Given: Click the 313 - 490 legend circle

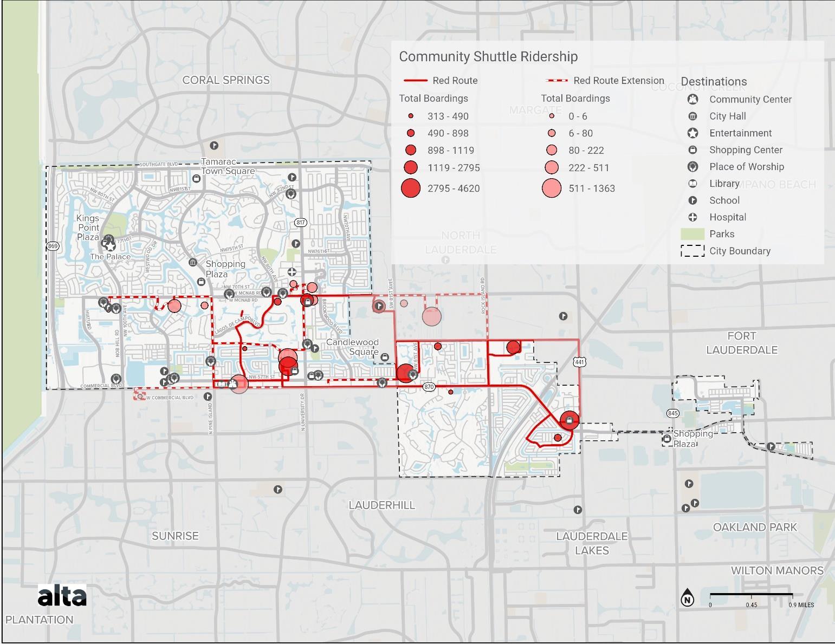Looking at the screenshot, I should (x=411, y=116).
